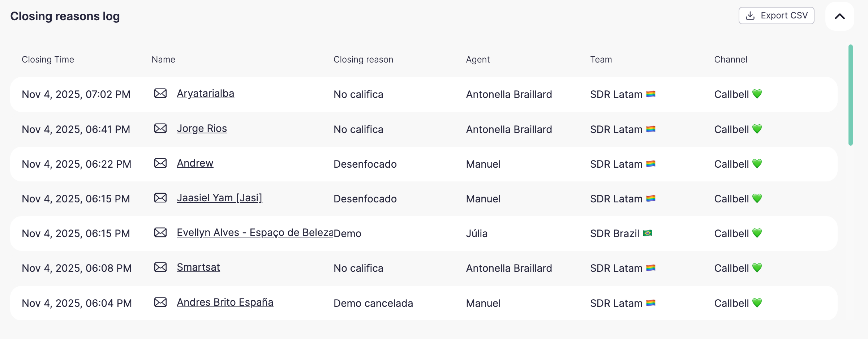Open the Aryatarialba contact link

point(205,94)
